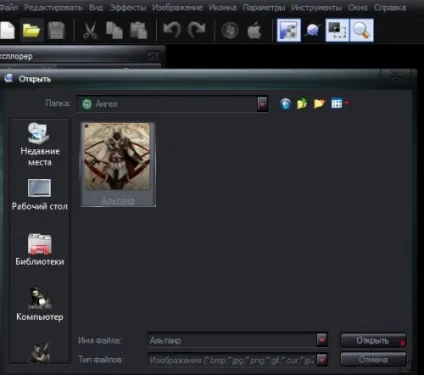
Task: Open the Иконка menu
Action: click(x=223, y=7)
